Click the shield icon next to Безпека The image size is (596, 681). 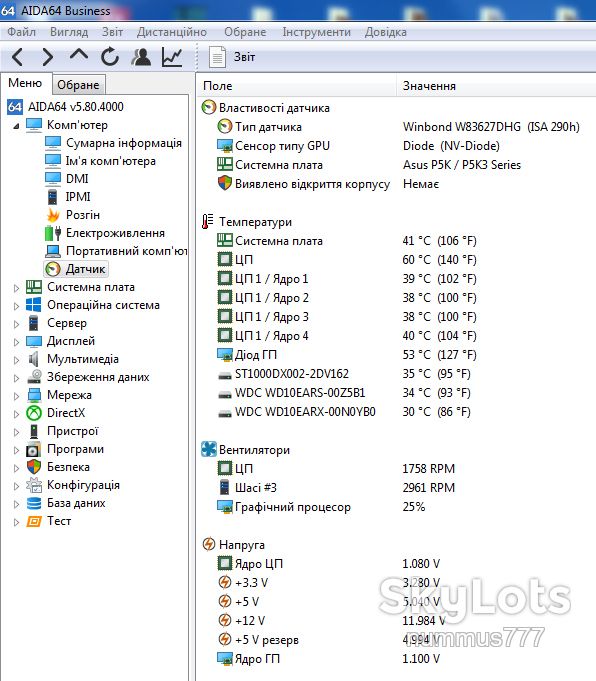pos(34,467)
